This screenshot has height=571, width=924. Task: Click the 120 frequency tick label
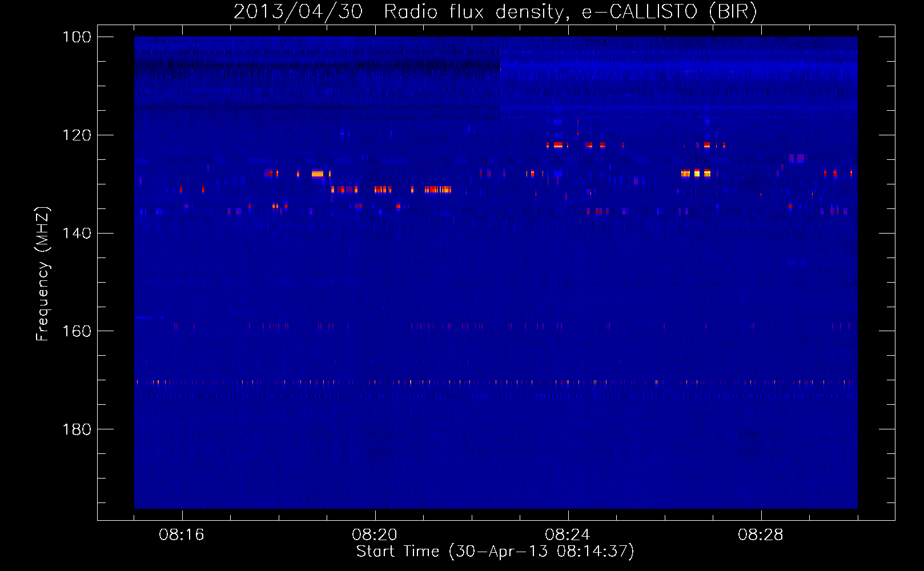[x=77, y=135]
